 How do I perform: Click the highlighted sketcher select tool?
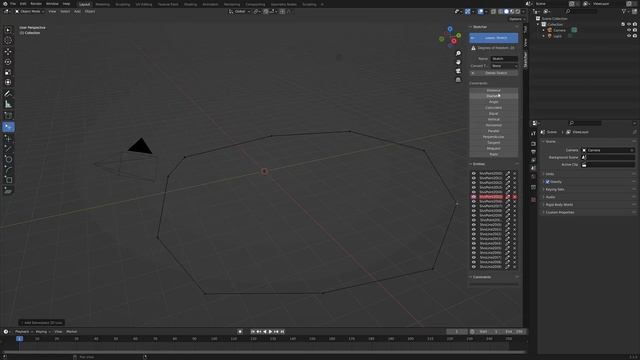tap(8, 127)
